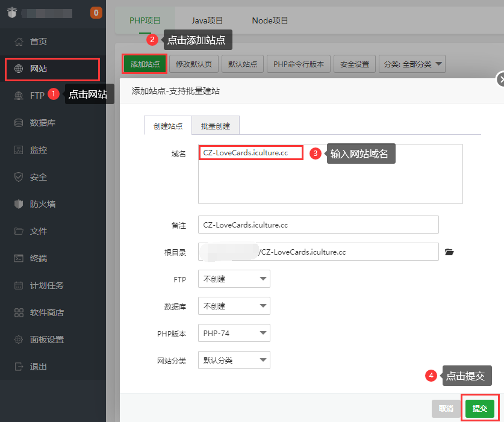Click the 添加站点 button
This screenshot has height=422, width=504.
(145, 64)
